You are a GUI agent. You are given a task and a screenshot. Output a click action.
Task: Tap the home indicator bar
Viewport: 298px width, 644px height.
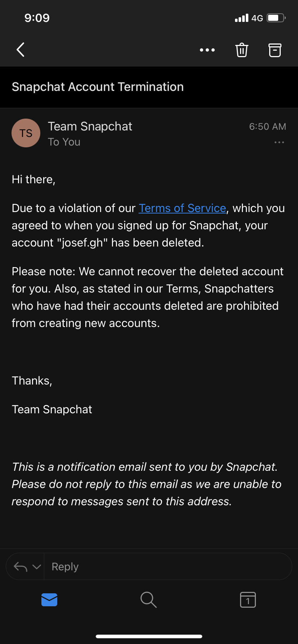149,636
